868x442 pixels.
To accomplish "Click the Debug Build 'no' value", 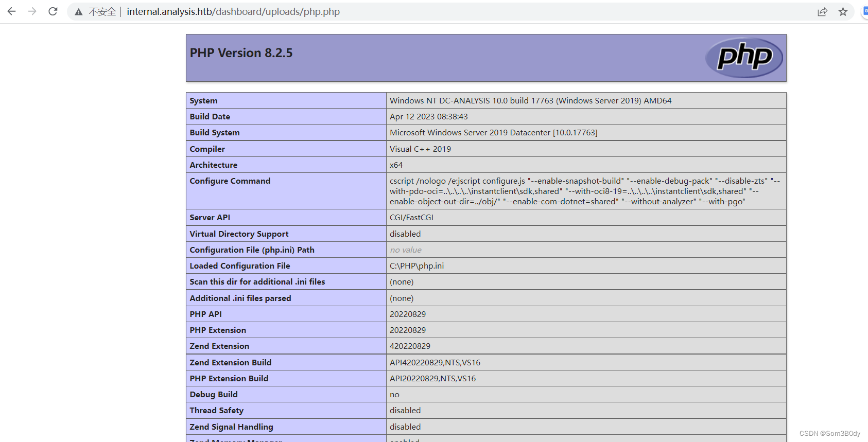I will [x=394, y=395].
